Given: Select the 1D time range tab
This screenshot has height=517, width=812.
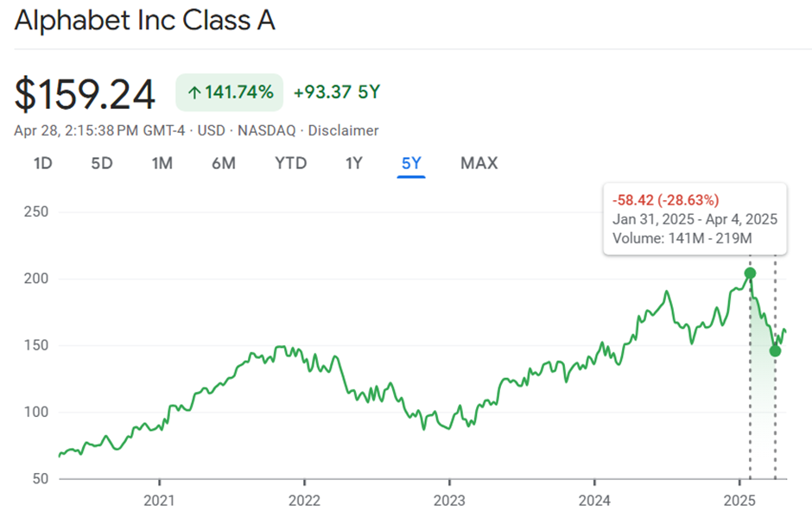Looking at the screenshot, I should [43, 163].
